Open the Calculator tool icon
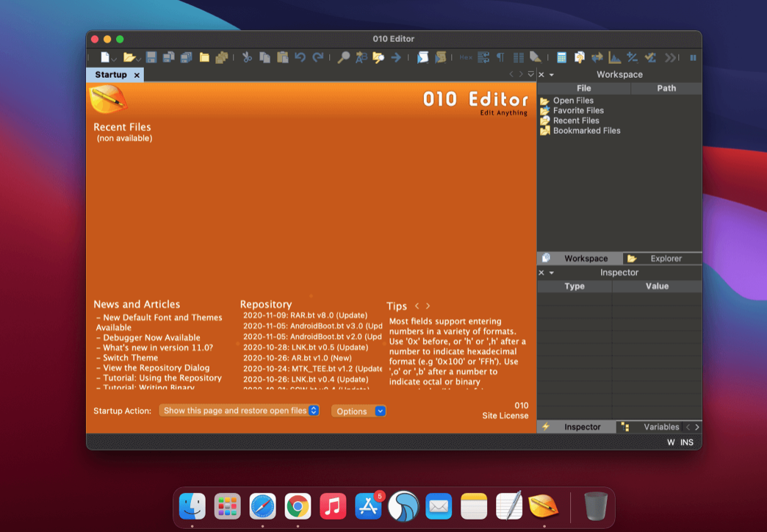Screen dimensions: 767x532 561,57
